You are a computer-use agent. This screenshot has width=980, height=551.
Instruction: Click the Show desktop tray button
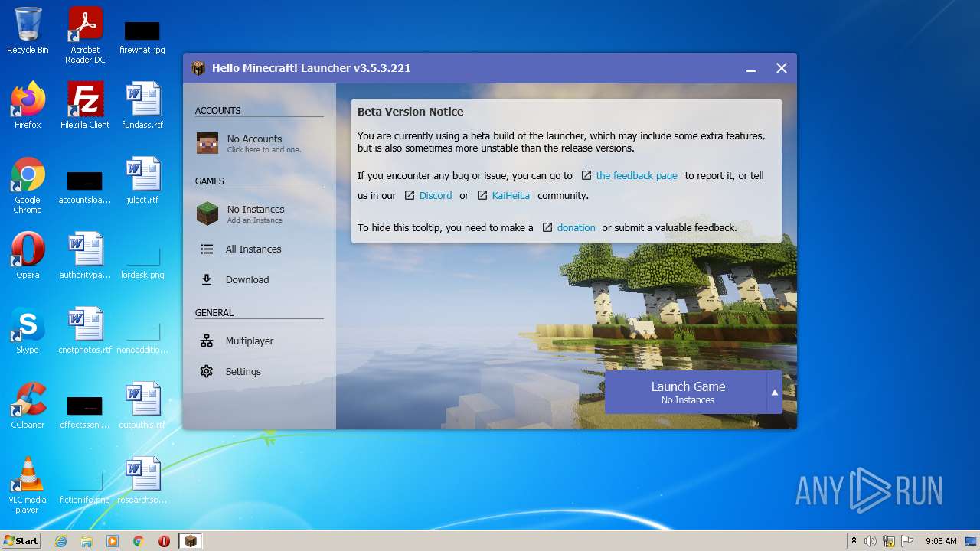pos(972,541)
